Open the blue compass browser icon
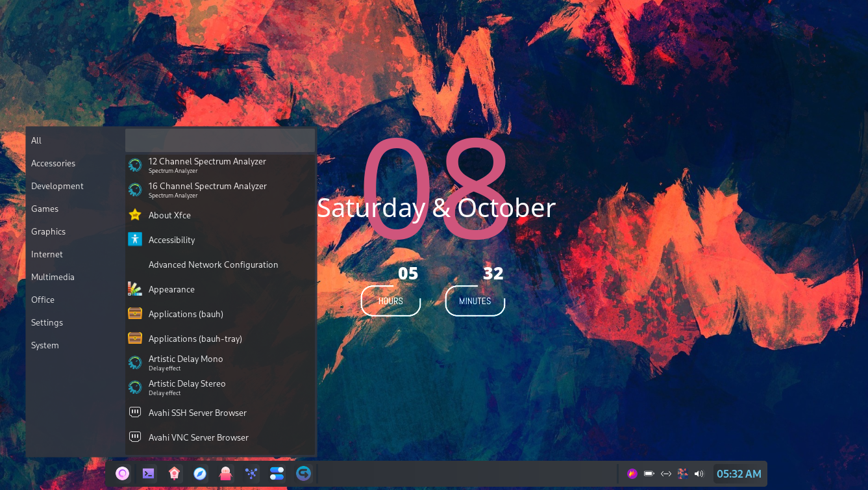This screenshot has height=490, width=868. coord(200,474)
